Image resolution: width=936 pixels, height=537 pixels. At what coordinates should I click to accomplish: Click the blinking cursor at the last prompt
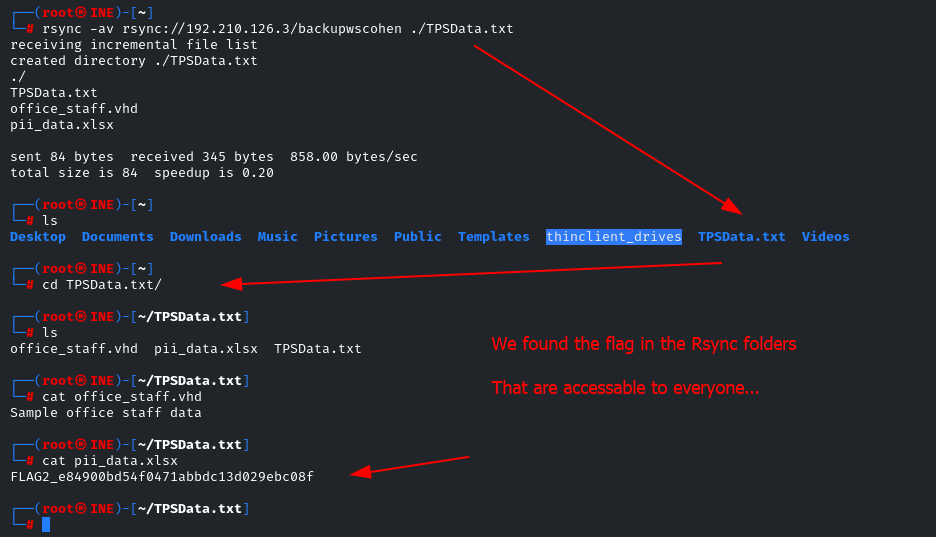(x=46, y=524)
